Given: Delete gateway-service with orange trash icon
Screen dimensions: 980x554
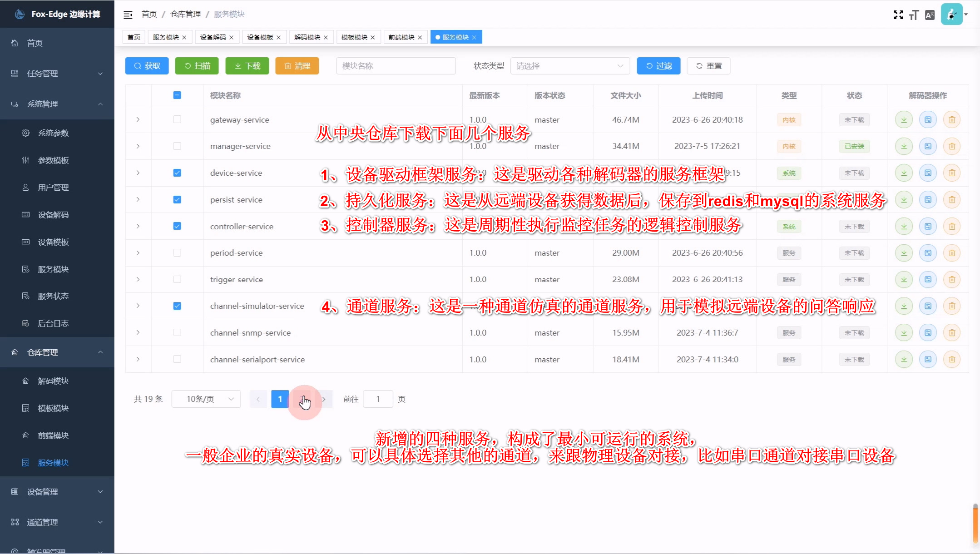Looking at the screenshot, I should (952, 120).
